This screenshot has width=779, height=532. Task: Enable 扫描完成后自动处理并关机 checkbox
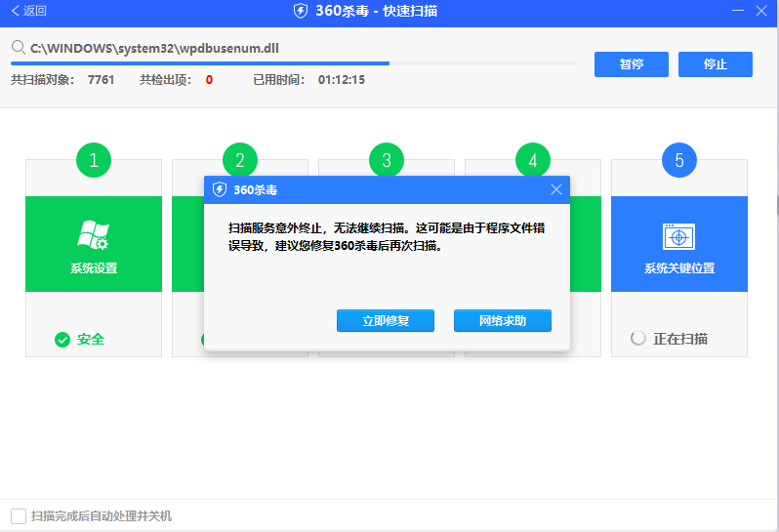pyautogui.click(x=19, y=515)
